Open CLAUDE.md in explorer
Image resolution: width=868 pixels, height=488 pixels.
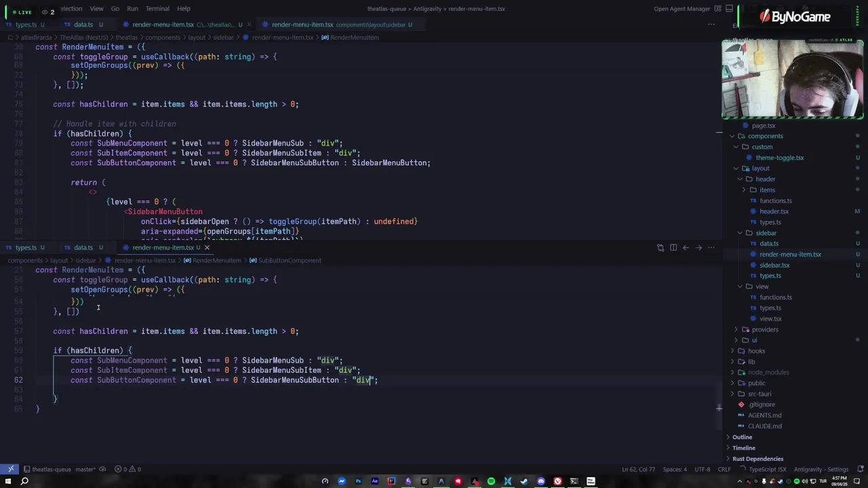click(x=764, y=426)
